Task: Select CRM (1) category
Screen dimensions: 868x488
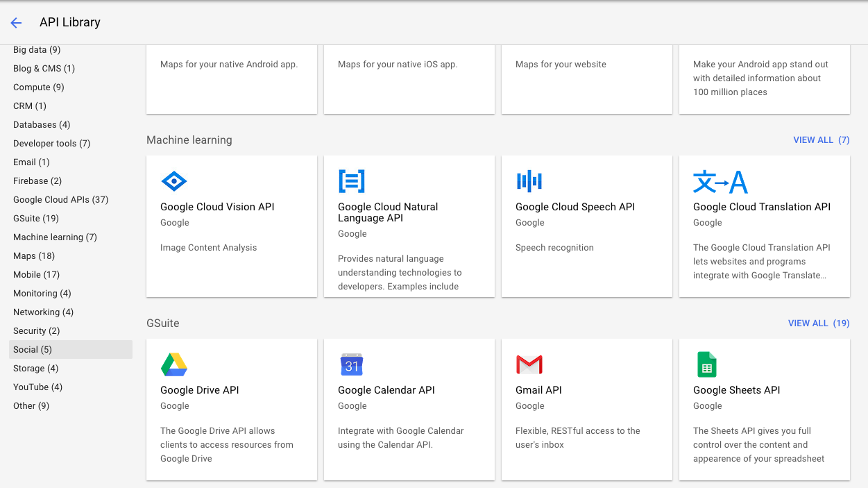Action: pos(29,106)
